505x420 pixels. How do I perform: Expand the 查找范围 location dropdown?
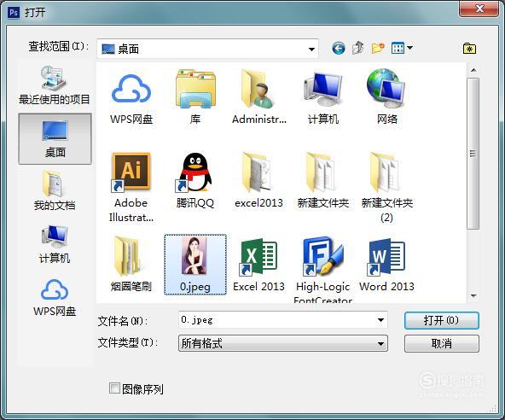pos(311,49)
